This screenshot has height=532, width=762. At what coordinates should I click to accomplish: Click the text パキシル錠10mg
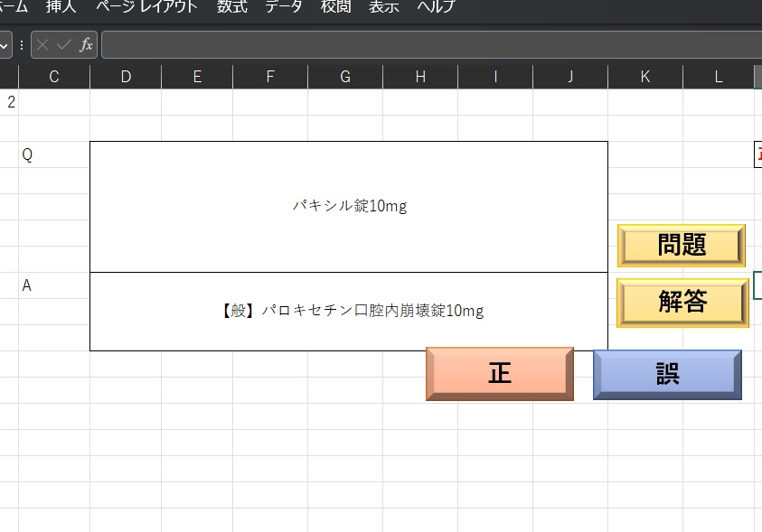coord(350,206)
